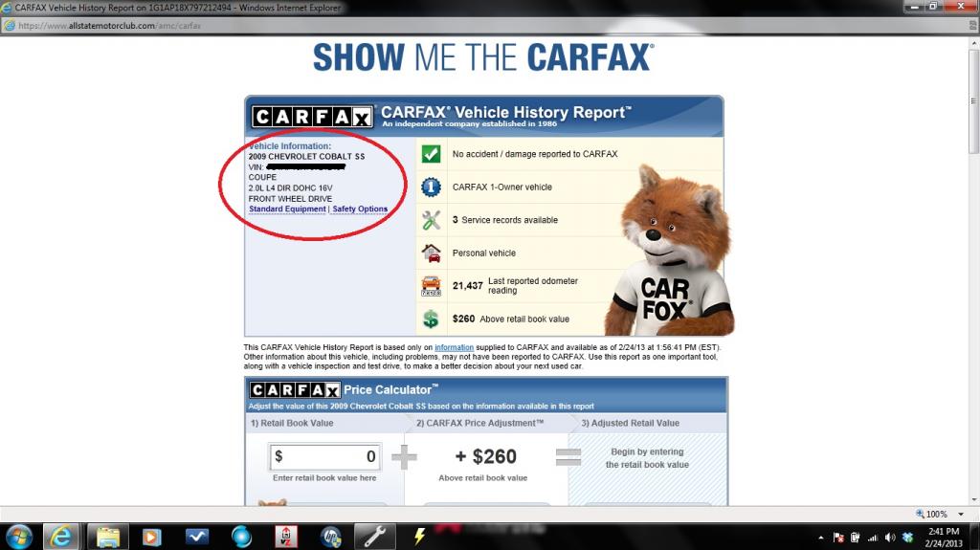
Task: Click 'No accident / damage reported' text
Action: pyautogui.click(x=535, y=154)
